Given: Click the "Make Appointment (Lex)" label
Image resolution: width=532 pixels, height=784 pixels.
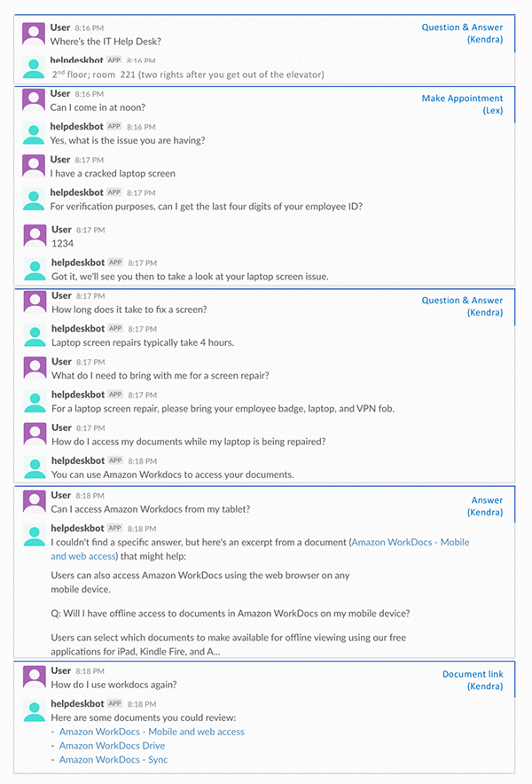Looking at the screenshot, I should (x=462, y=104).
